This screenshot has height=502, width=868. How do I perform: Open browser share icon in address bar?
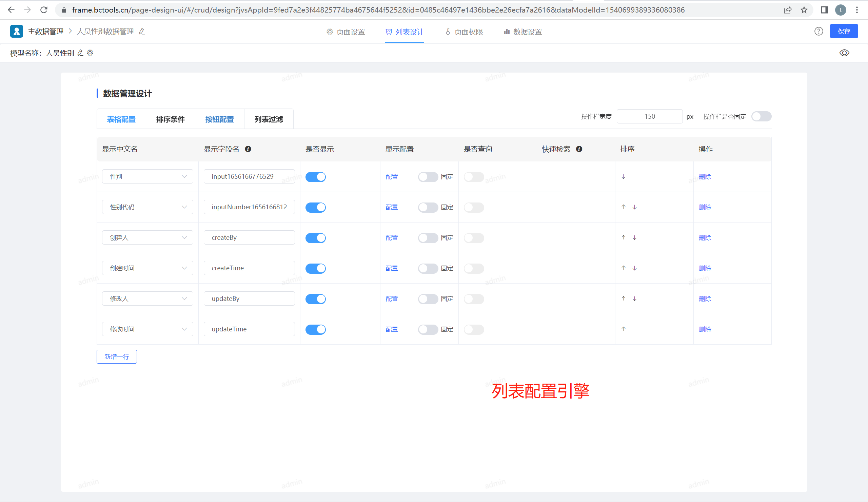[788, 9]
